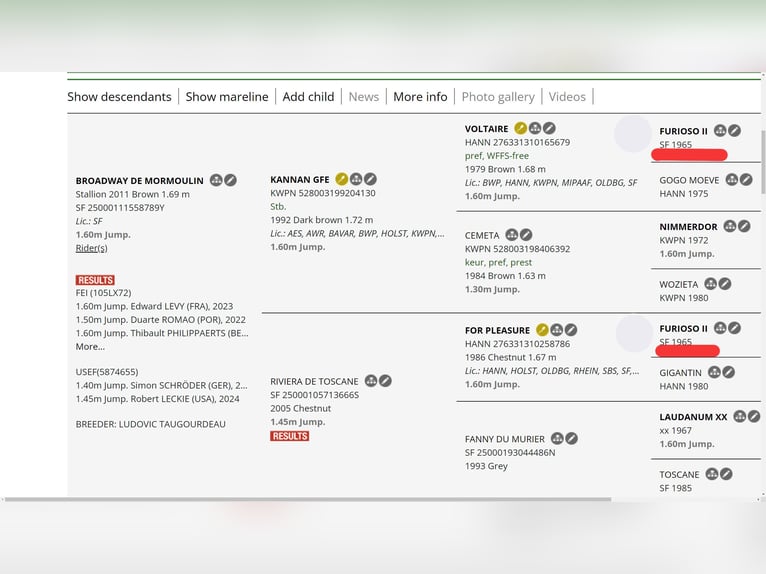Click edit pencil icon beside Broadway de Mormoulin

[x=230, y=180]
